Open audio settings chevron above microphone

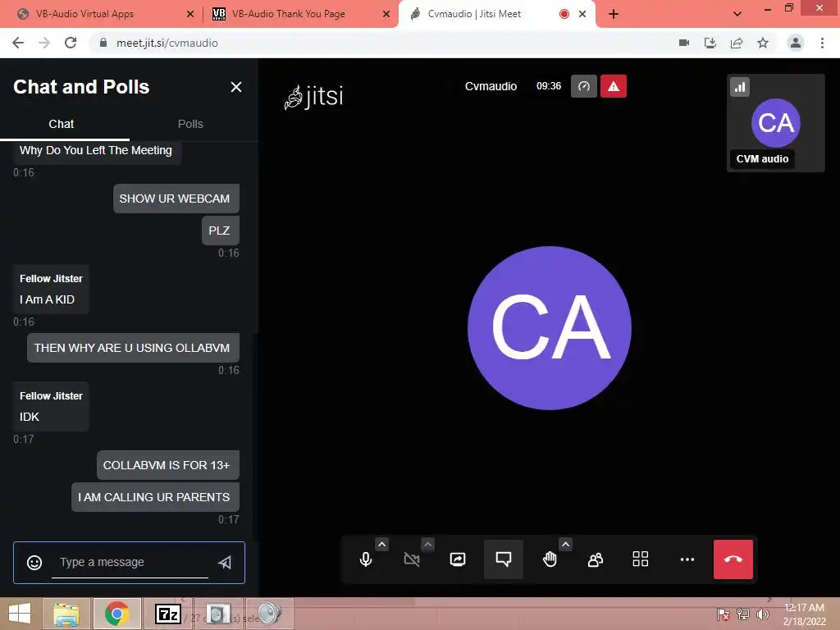coord(381,545)
